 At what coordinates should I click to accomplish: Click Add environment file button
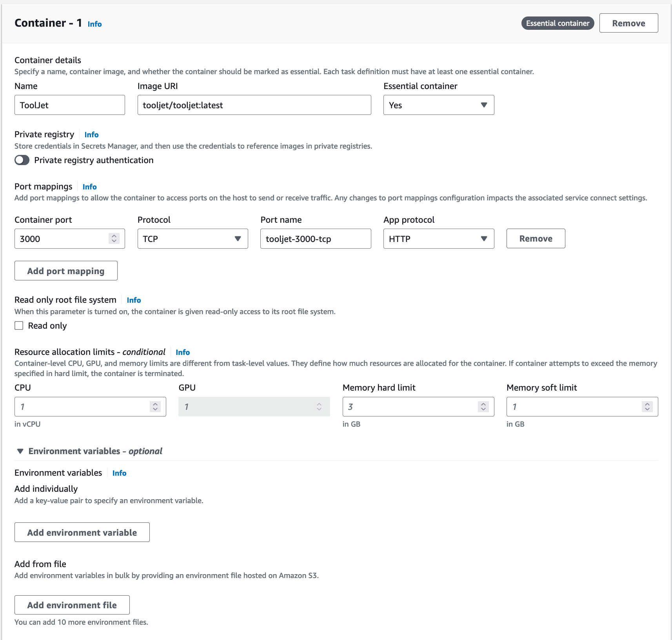coord(72,605)
